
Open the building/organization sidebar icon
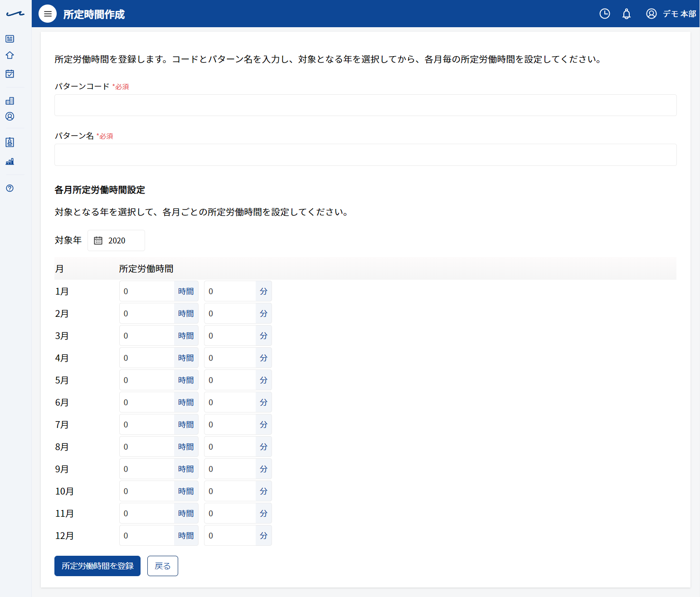coord(10,101)
